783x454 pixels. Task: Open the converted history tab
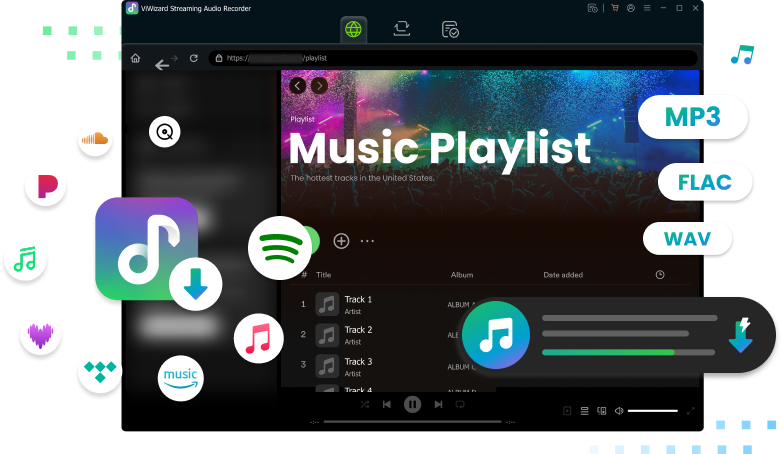click(450, 29)
